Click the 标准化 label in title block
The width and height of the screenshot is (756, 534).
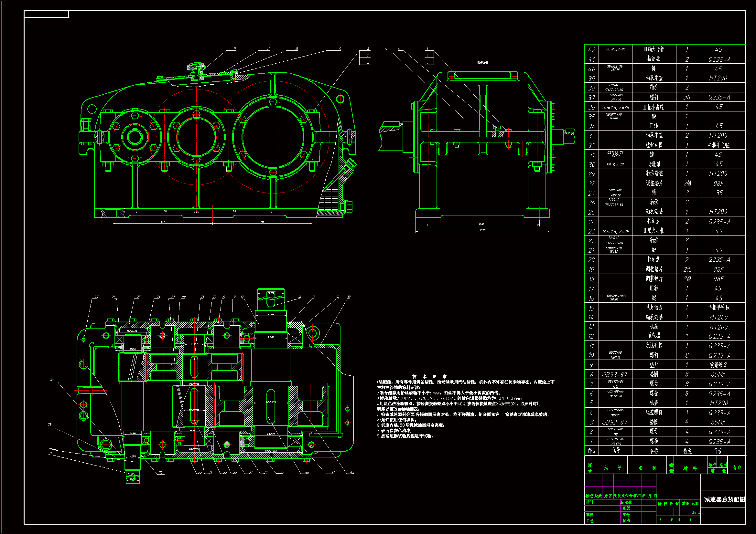coord(626,502)
